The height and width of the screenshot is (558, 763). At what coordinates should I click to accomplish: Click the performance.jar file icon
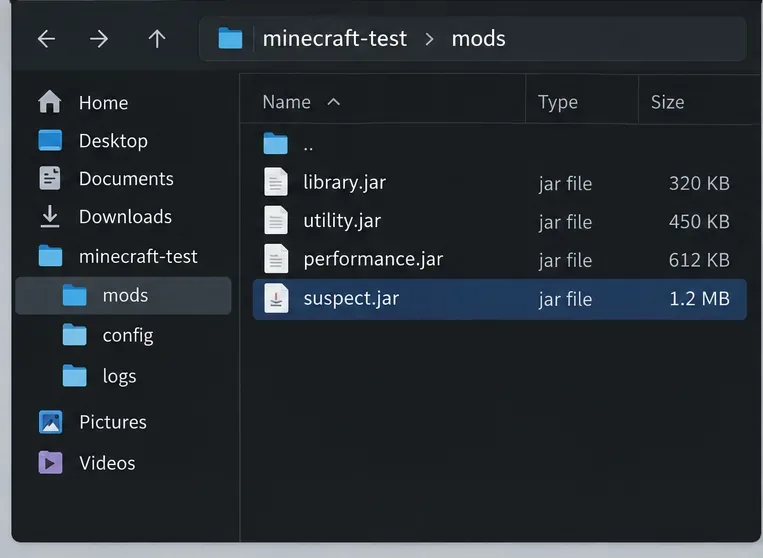coord(276,259)
